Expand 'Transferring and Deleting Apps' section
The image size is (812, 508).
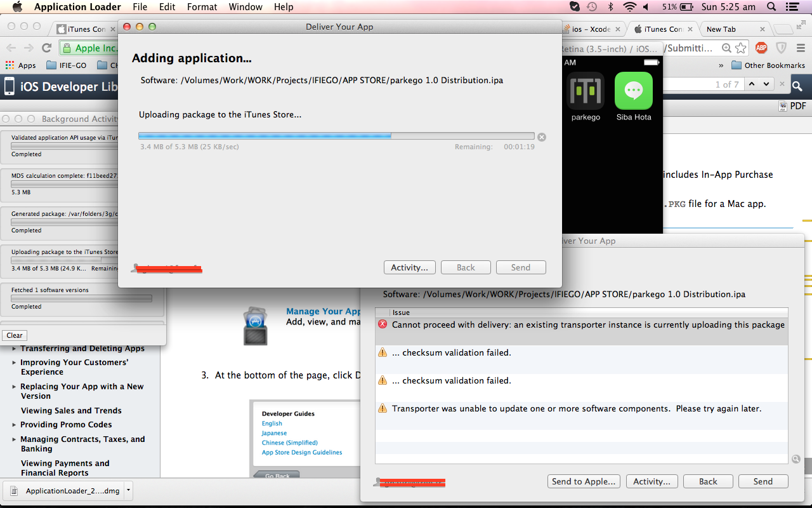click(x=15, y=349)
